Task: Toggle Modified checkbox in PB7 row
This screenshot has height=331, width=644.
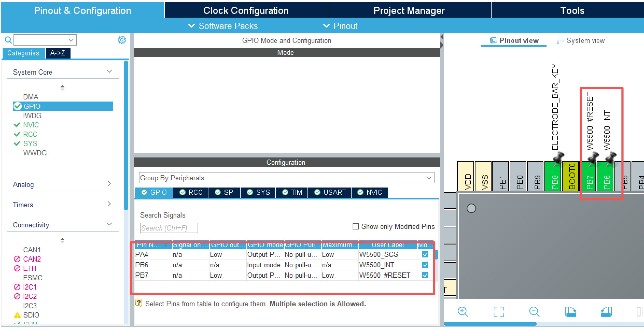Action: coord(425,275)
